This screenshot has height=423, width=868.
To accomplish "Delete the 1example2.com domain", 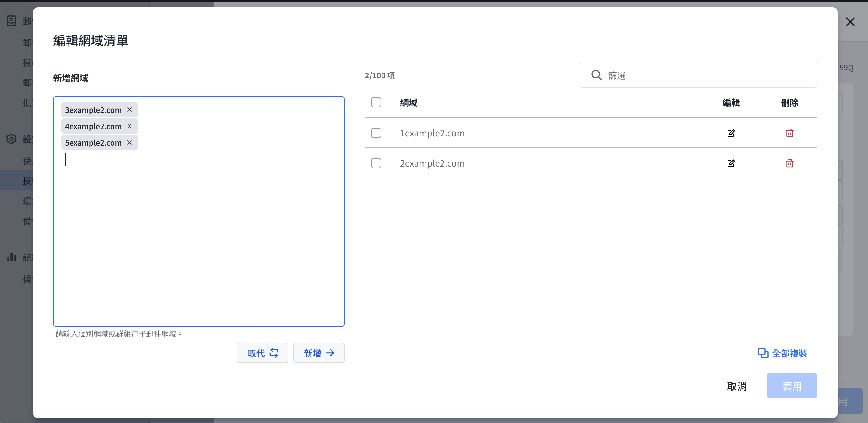I will point(789,133).
